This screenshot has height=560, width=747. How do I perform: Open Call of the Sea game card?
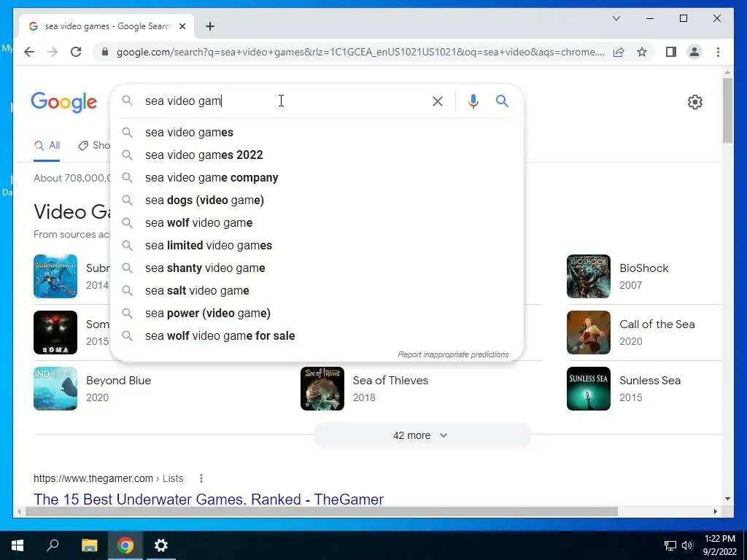(x=643, y=332)
